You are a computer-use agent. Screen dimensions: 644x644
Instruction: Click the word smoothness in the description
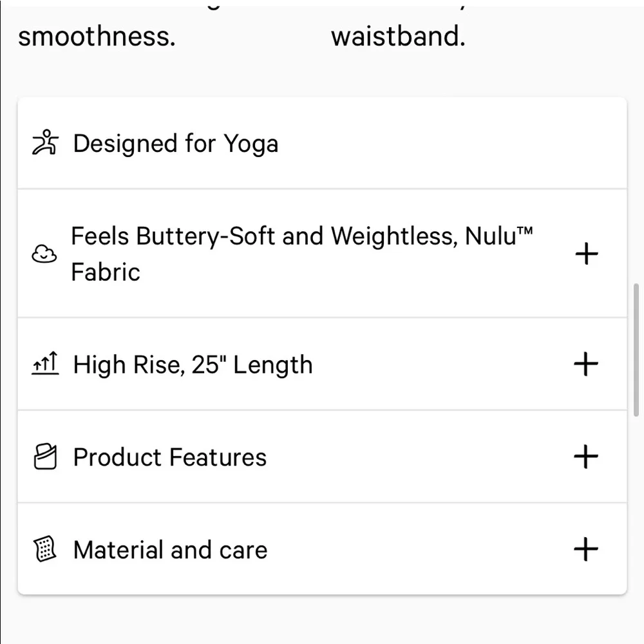tap(97, 37)
